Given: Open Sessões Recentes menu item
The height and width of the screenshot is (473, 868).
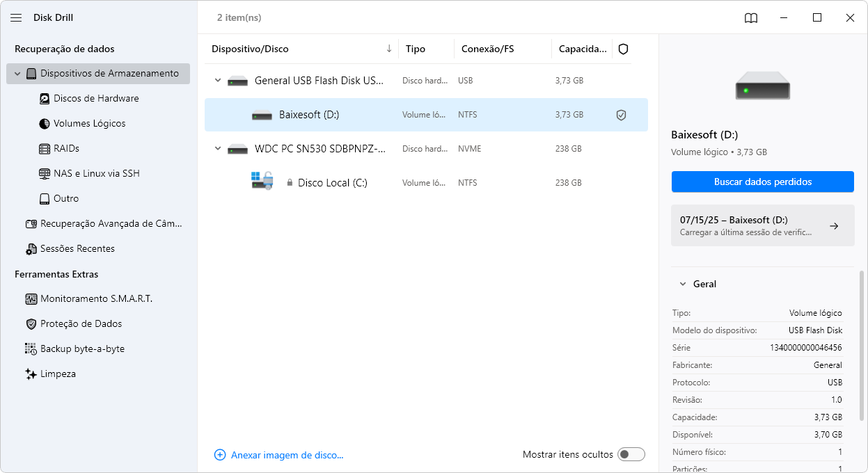Looking at the screenshot, I should [77, 248].
